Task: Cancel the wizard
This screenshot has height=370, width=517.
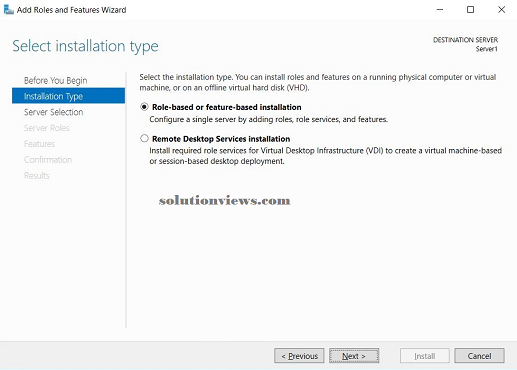Action: [x=479, y=356]
